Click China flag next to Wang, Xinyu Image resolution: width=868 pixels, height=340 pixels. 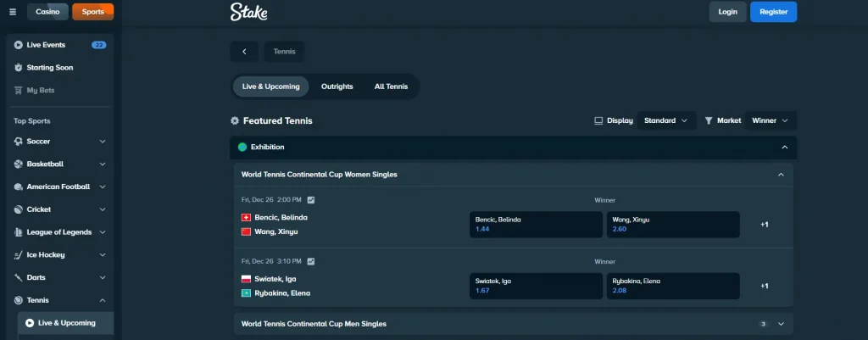247,232
